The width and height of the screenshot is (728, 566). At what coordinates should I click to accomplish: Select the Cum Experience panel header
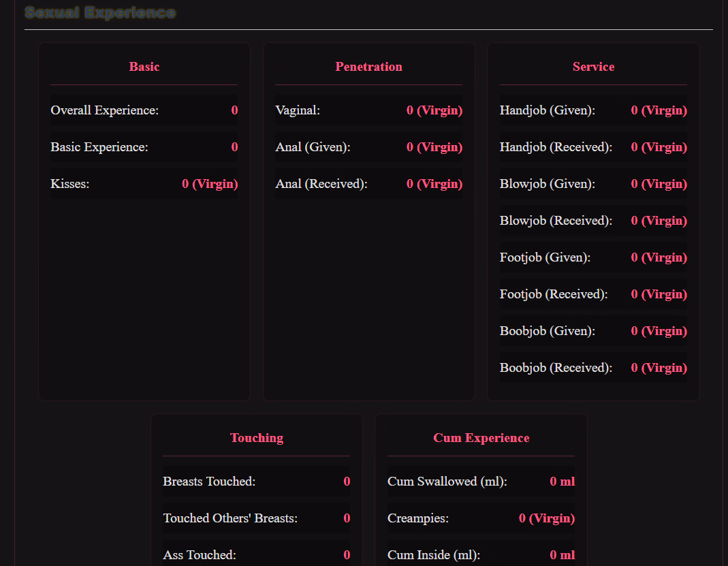(481, 438)
